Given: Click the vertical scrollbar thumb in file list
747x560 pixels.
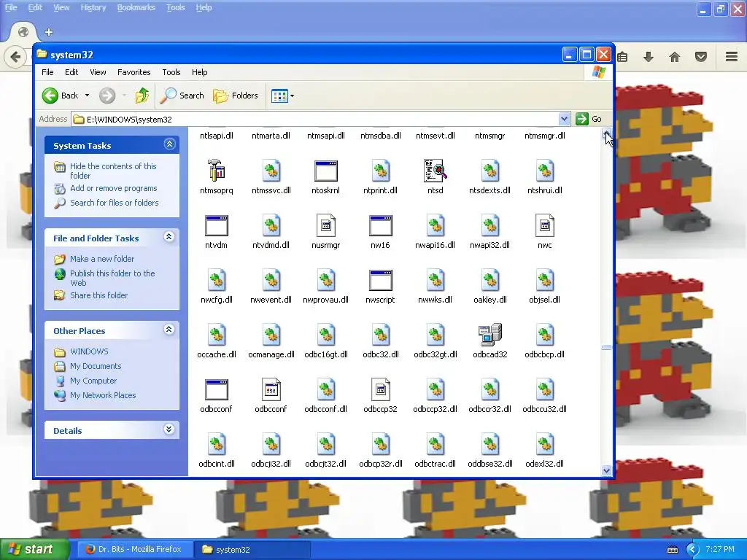Looking at the screenshot, I should click(x=606, y=347).
